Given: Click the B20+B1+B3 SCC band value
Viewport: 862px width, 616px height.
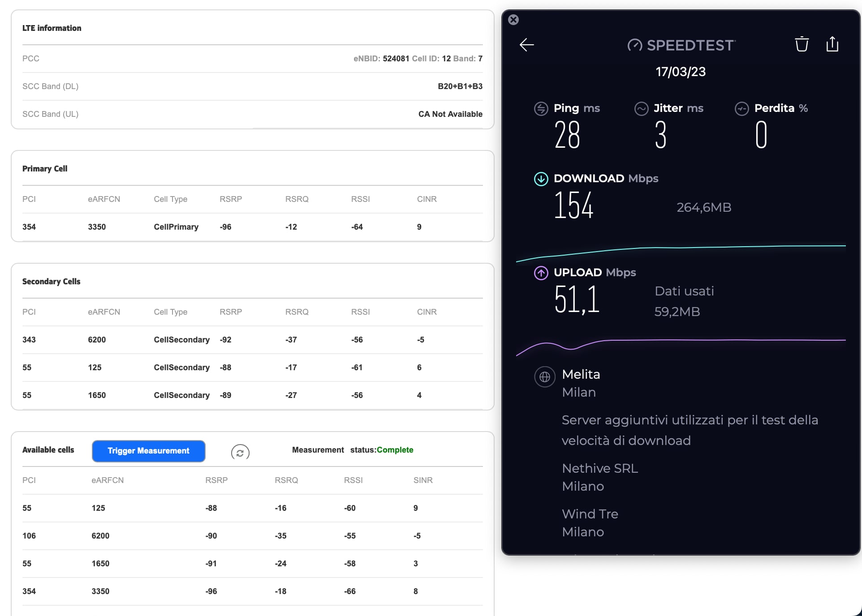Looking at the screenshot, I should coord(460,86).
